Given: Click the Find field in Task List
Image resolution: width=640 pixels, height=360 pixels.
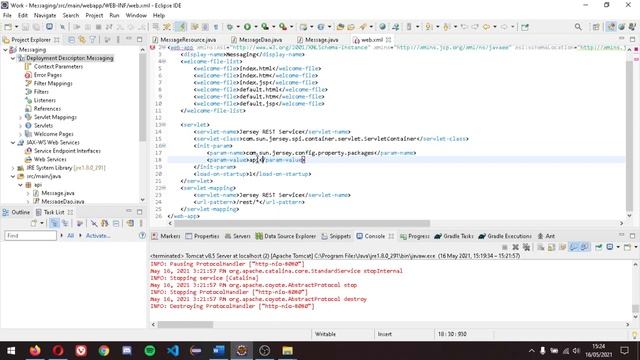Looking at the screenshot, I should point(31,236).
